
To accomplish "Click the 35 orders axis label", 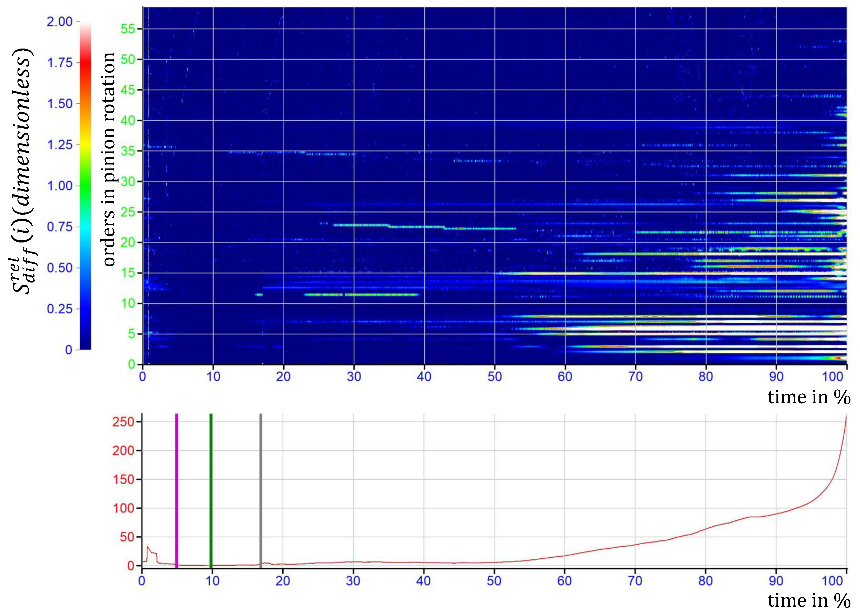I will pos(128,151).
